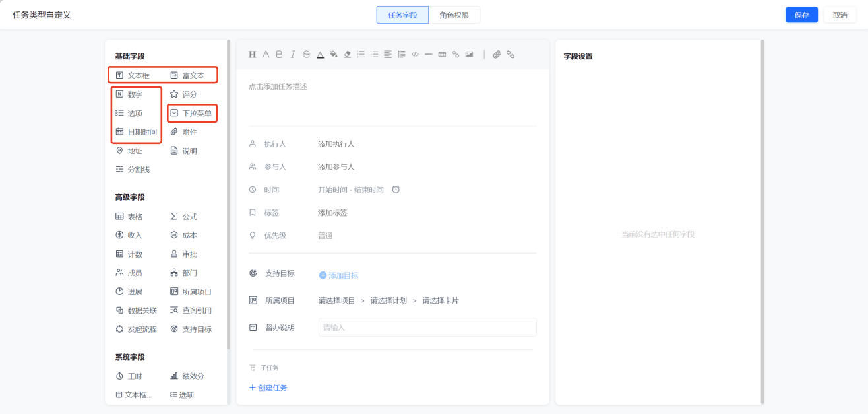Add the 计数 count field

tap(129, 254)
